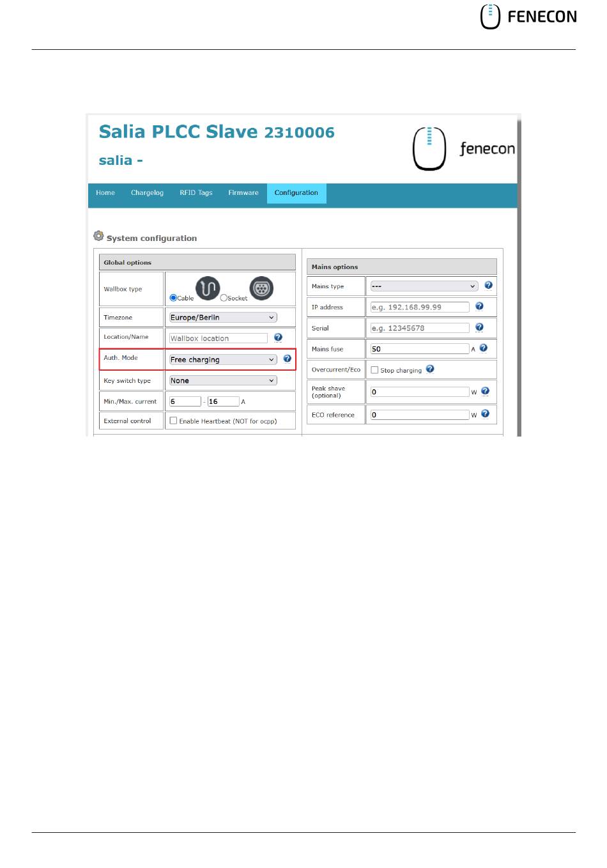The image size is (607, 868).
Task: Open help for Location/Name field
Action: [x=278, y=337]
